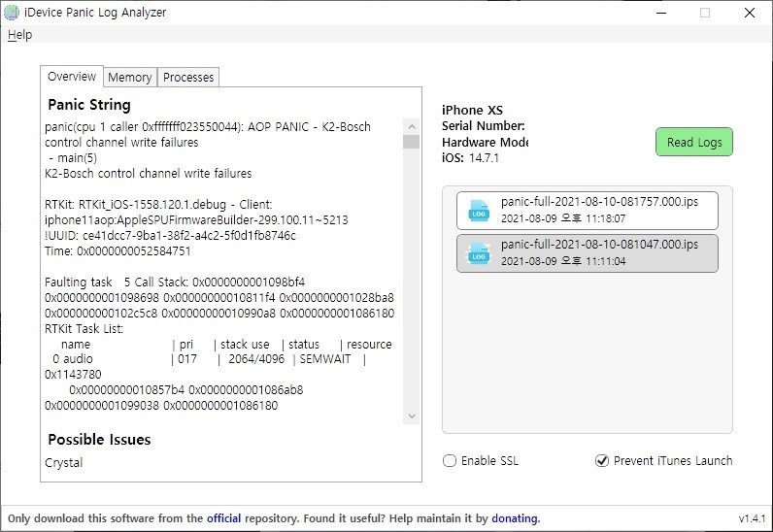Click the panic string scrollbar up arrow

tap(411, 126)
